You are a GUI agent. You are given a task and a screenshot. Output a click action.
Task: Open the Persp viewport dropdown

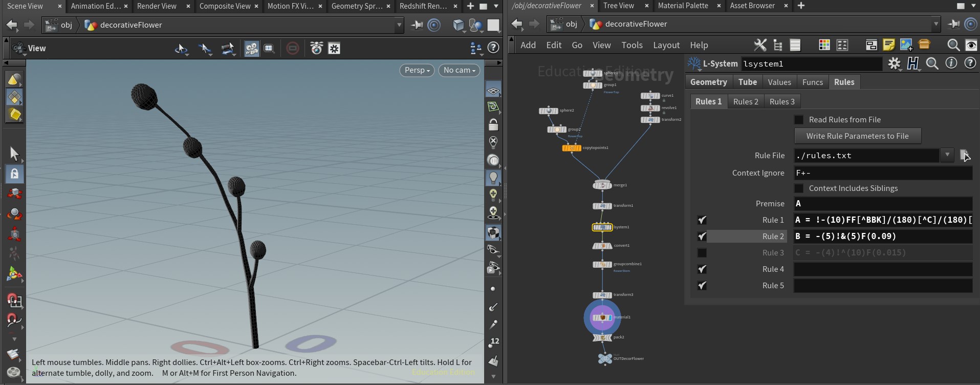417,70
